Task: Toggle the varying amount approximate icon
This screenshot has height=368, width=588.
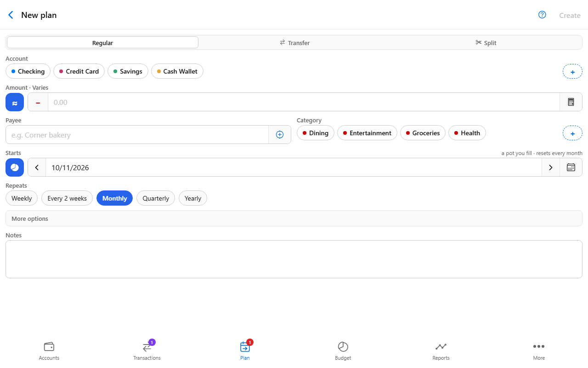Action: point(15,102)
